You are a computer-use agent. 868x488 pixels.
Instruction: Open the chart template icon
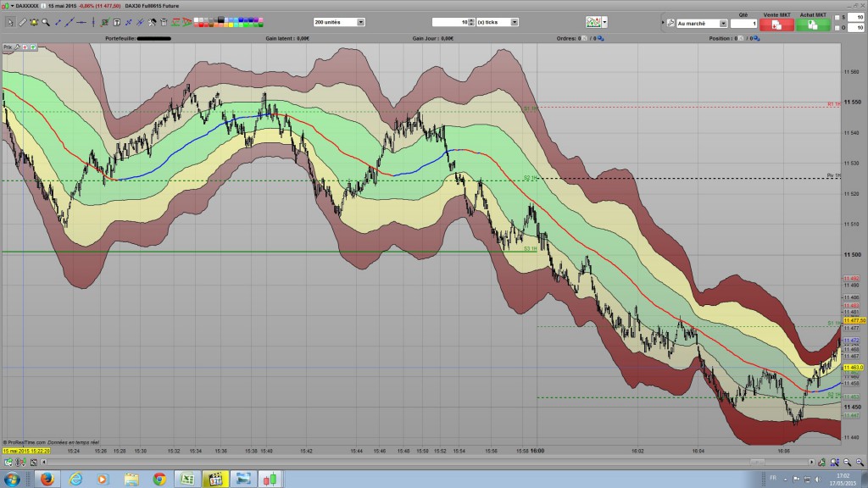(593, 22)
